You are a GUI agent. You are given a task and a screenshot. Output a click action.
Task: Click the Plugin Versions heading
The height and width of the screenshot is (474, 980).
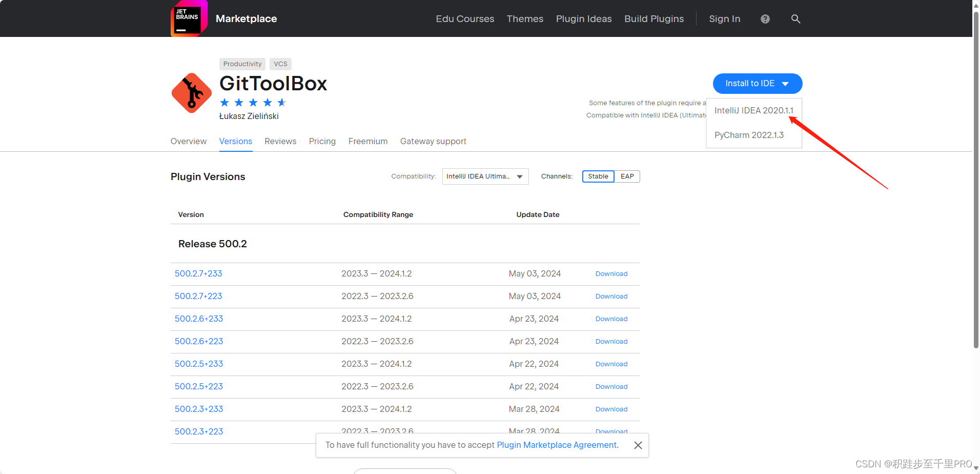pos(208,177)
